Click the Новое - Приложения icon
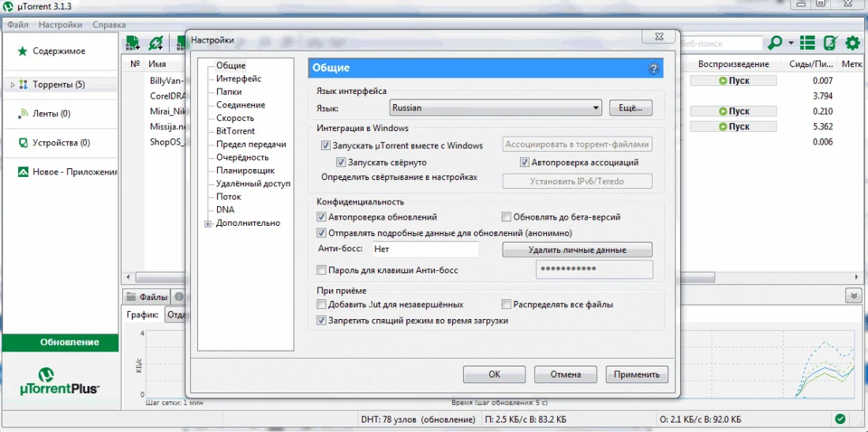This screenshot has height=432, width=868. (23, 172)
